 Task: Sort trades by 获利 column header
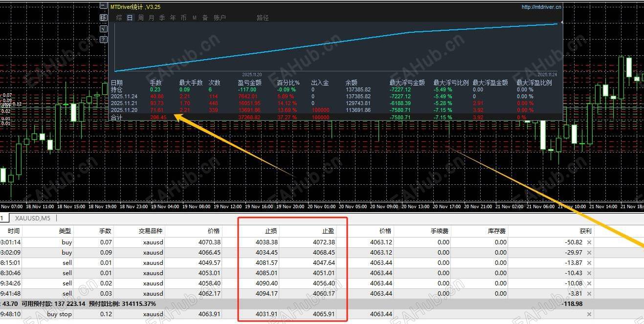pos(585,231)
